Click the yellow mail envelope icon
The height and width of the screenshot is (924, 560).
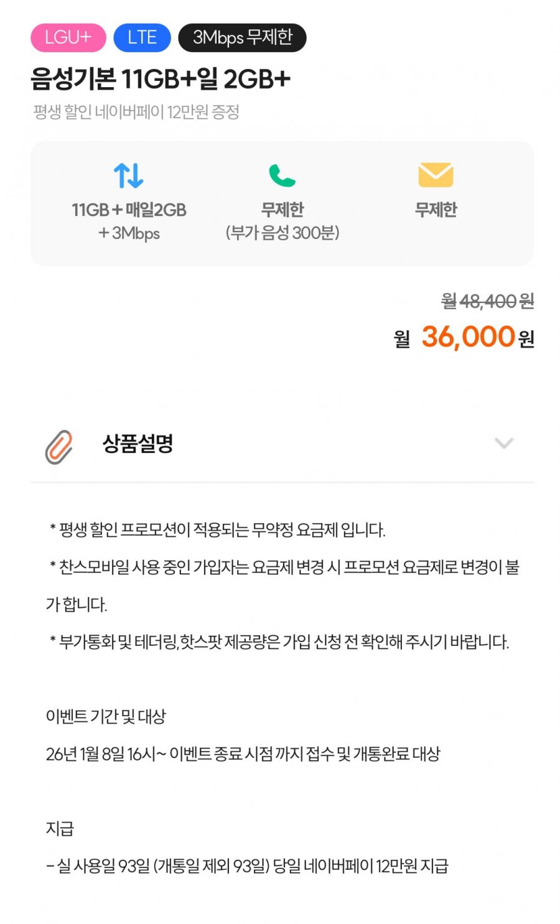436,175
